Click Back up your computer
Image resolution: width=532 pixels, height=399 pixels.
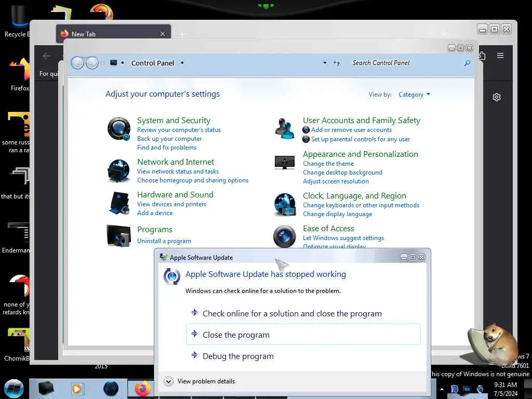[169, 139]
